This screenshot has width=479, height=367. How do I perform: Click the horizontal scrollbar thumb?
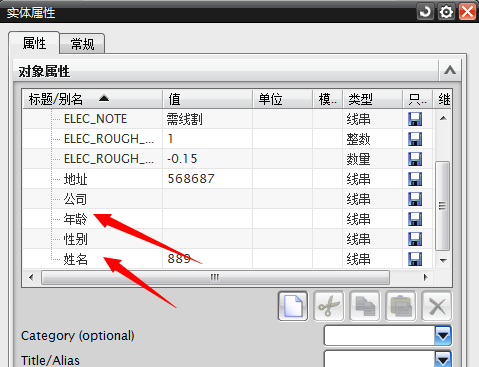coord(215,277)
